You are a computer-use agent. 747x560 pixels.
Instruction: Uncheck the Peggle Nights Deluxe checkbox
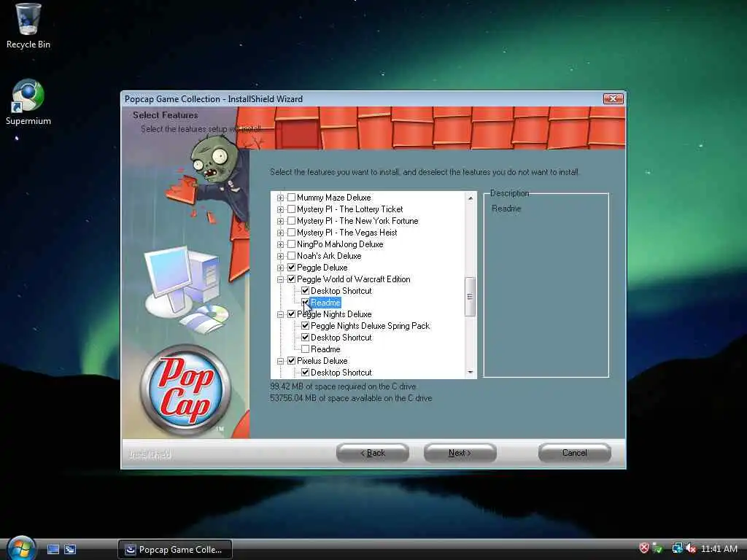[x=292, y=314]
